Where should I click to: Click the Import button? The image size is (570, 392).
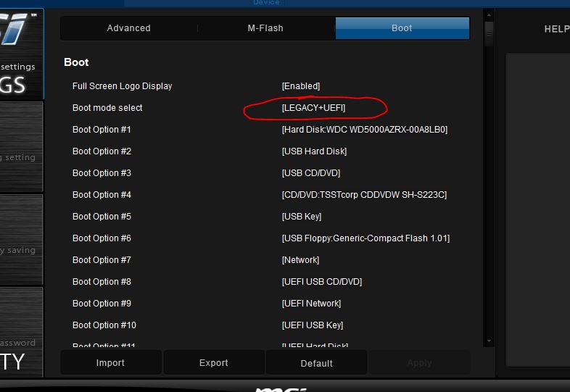pos(111,363)
